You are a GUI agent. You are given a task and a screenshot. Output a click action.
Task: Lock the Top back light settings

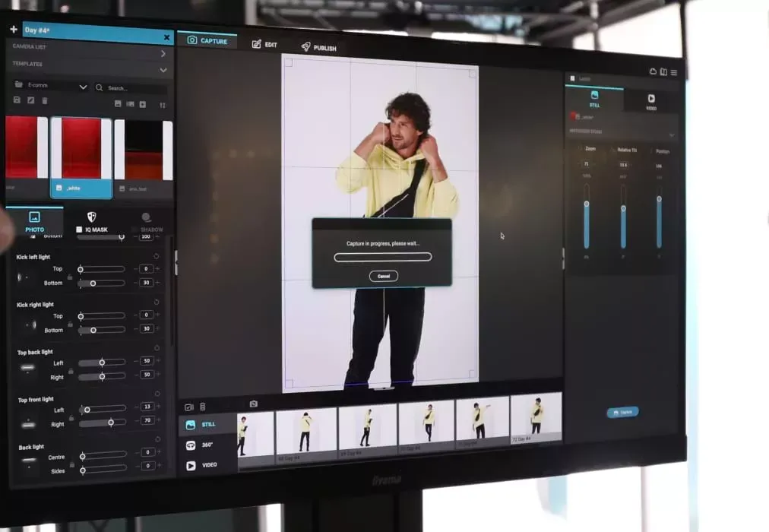tap(71, 370)
